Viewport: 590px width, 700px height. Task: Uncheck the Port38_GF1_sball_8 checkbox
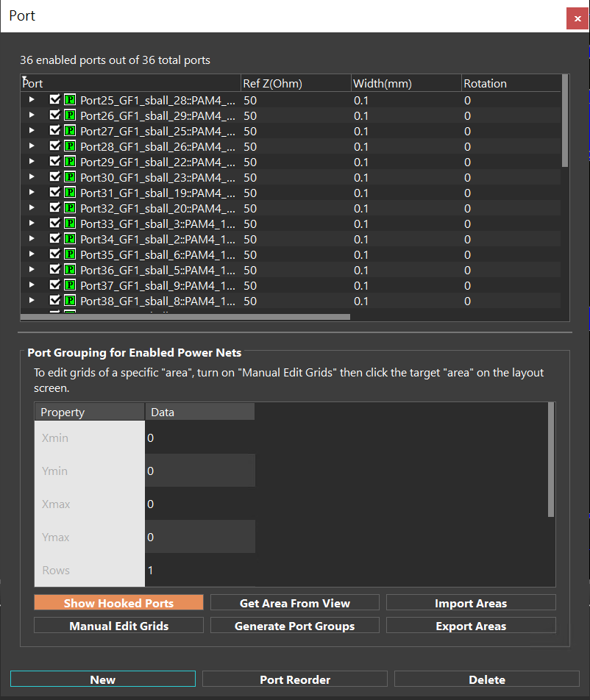55,299
